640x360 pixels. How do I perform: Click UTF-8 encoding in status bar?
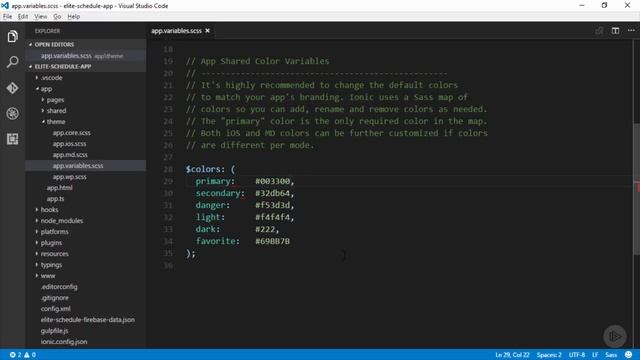pyautogui.click(x=577, y=355)
